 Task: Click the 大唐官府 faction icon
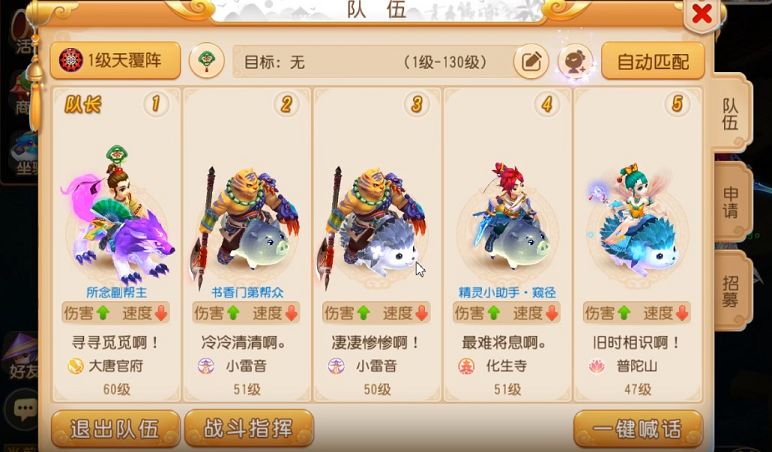75,366
